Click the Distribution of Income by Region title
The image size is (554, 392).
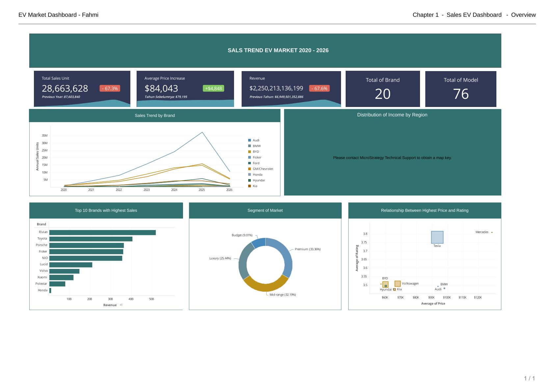pos(392,115)
